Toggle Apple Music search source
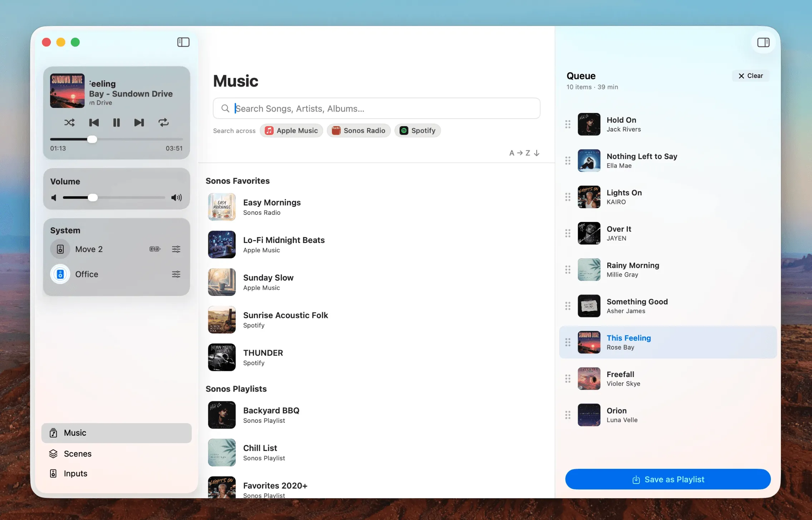This screenshot has width=812, height=520. (291, 130)
